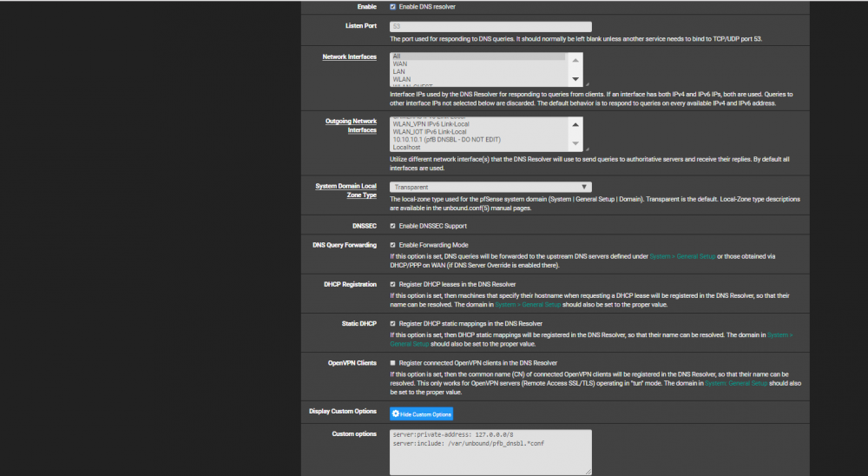Select Localhost in Outgoing Network Interfaces
The image size is (868, 476).
tap(479, 148)
